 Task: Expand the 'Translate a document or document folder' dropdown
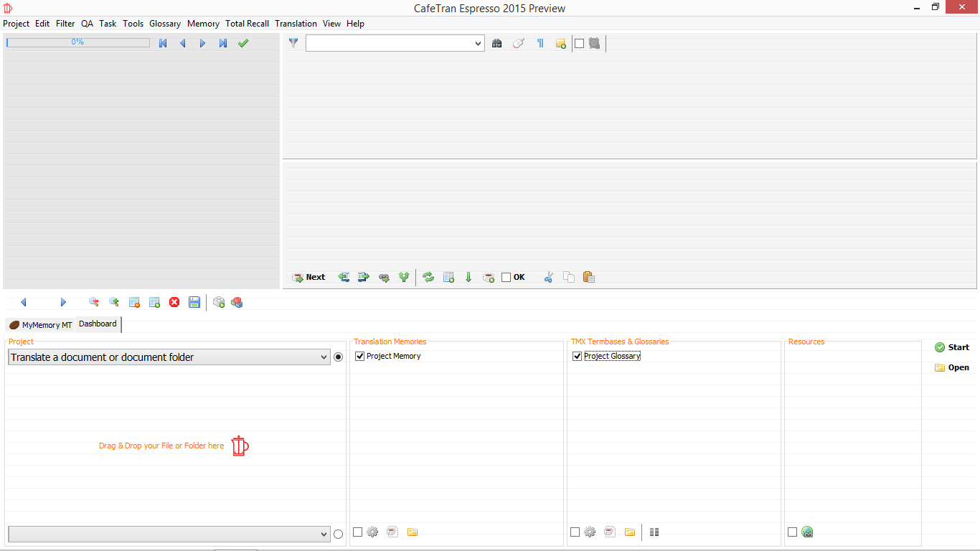coord(324,357)
